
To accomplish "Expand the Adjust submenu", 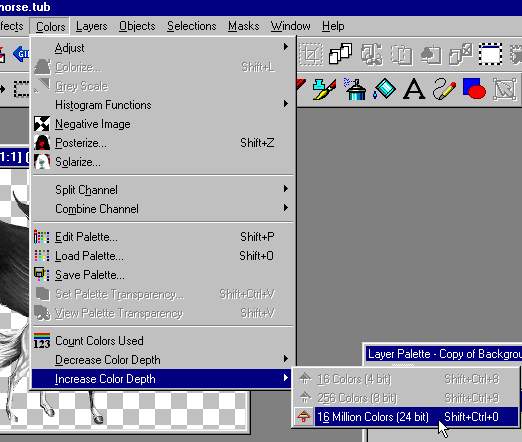I will click(162, 48).
